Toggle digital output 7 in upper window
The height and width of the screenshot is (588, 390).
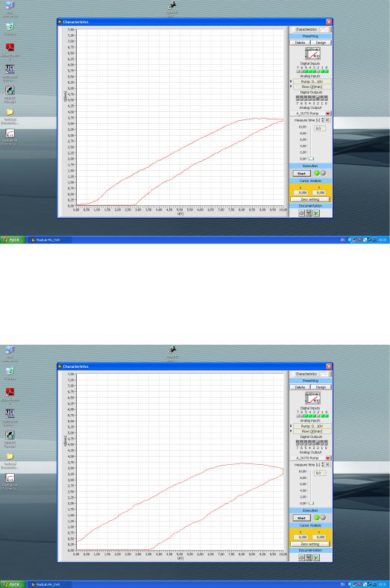click(298, 98)
